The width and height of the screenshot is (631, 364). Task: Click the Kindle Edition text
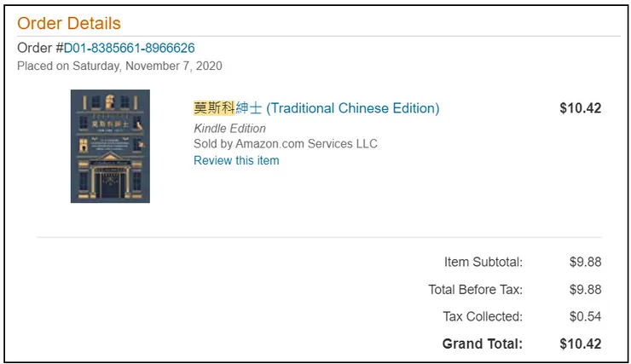[x=229, y=128]
